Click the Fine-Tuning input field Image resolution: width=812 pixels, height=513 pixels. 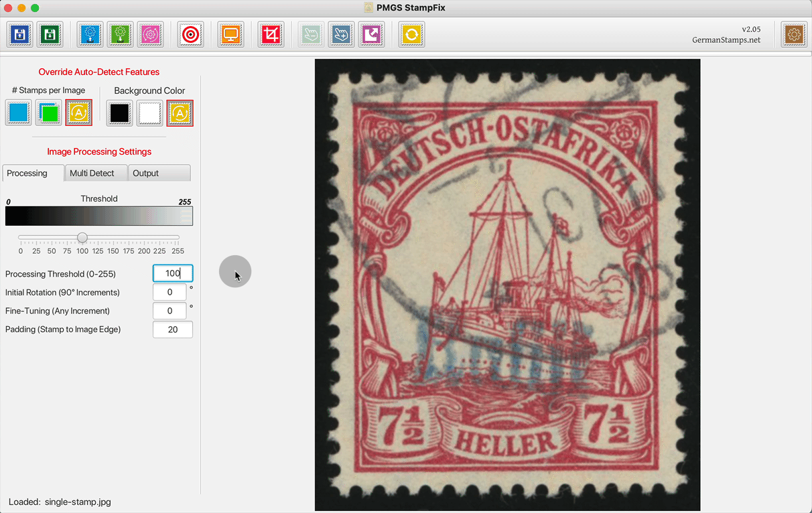coord(170,311)
